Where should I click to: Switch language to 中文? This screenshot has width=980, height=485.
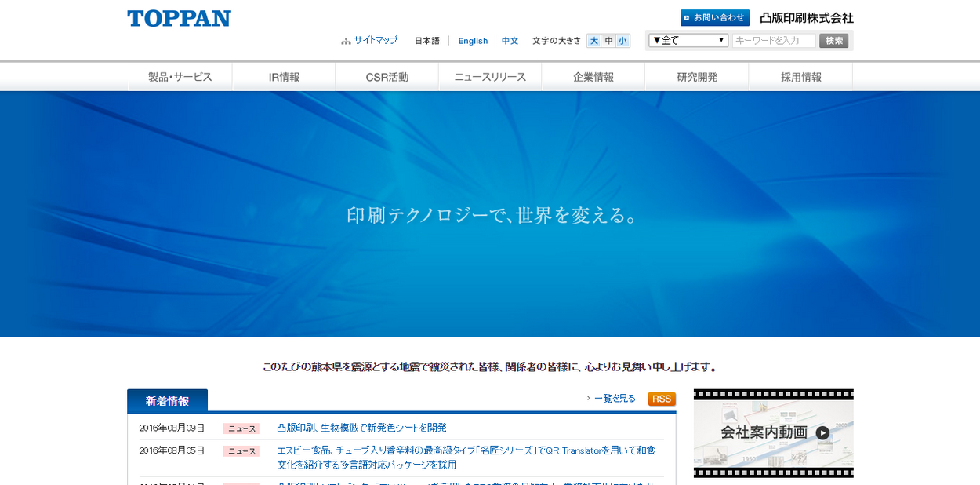coord(510,41)
